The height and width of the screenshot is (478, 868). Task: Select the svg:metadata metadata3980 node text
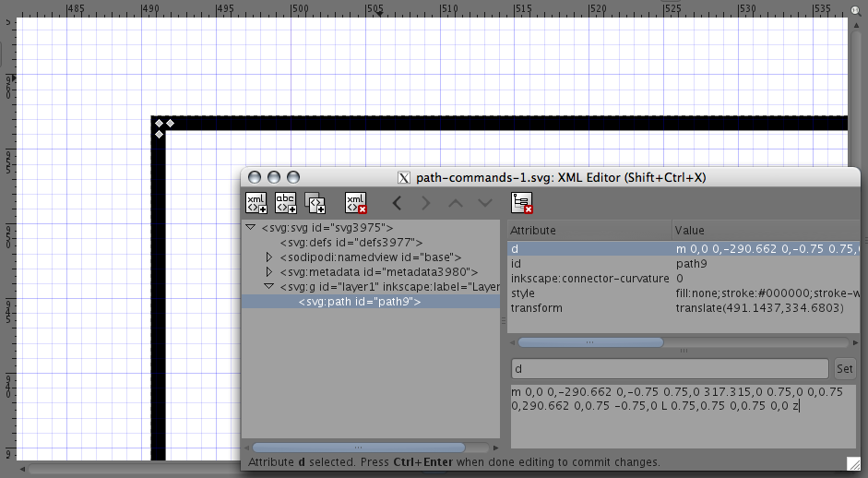(x=379, y=272)
